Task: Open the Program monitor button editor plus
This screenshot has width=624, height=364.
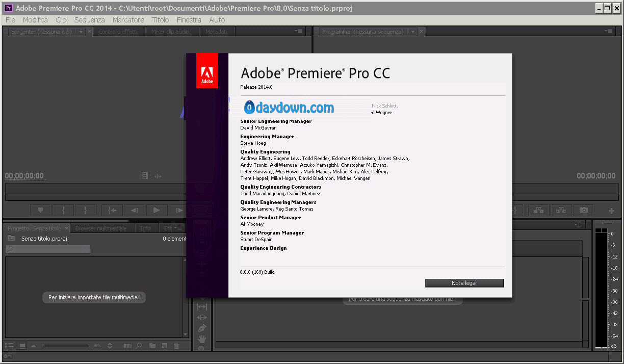Action: (612, 211)
